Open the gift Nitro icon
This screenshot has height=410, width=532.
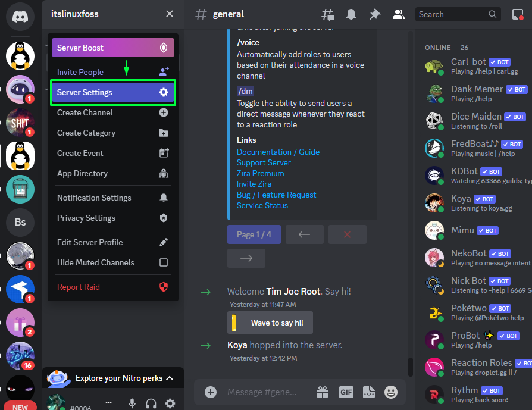coord(323,392)
